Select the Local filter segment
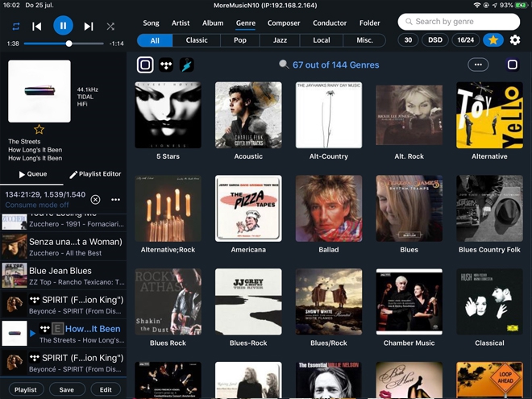This screenshot has width=532, height=399. [x=322, y=40]
